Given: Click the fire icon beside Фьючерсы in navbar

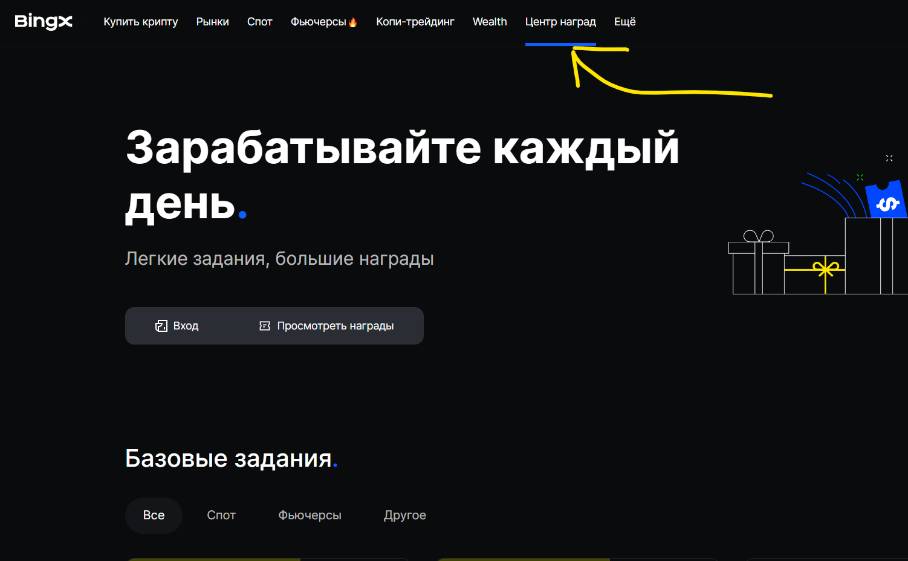Looking at the screenshot, I should 352,22.
